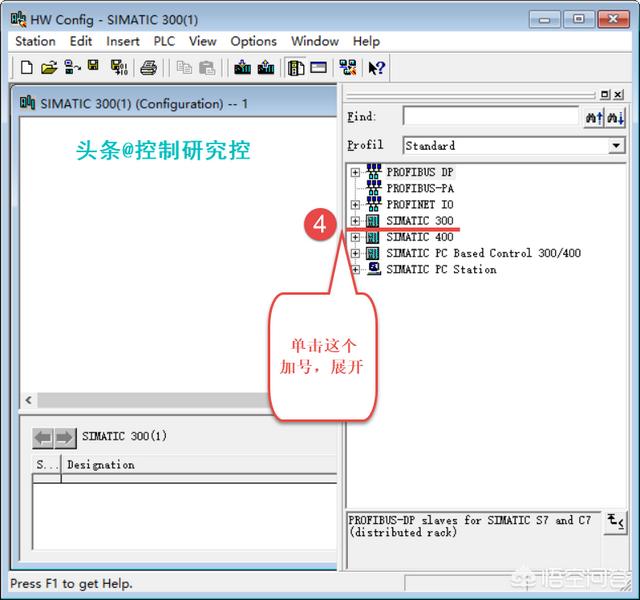The width and height of the screenshot is (640, 600).
Task: Expand the PROFIBUS DP tree node
Action: point(355,172)
